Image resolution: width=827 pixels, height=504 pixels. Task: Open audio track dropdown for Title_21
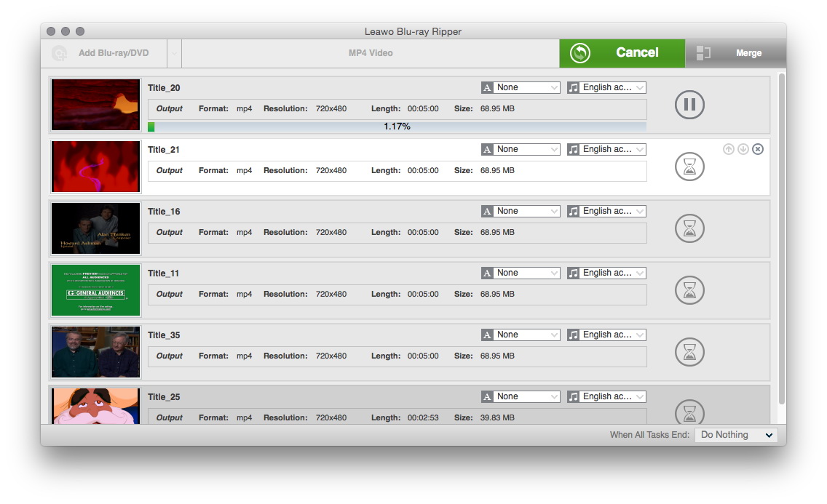click(x=606, y=149)
